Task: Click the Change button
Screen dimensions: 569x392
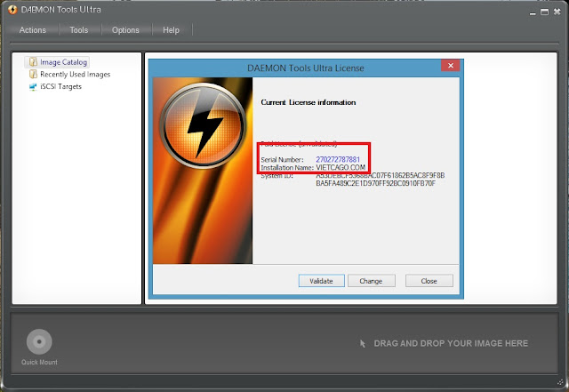Action: coord(371,281)
